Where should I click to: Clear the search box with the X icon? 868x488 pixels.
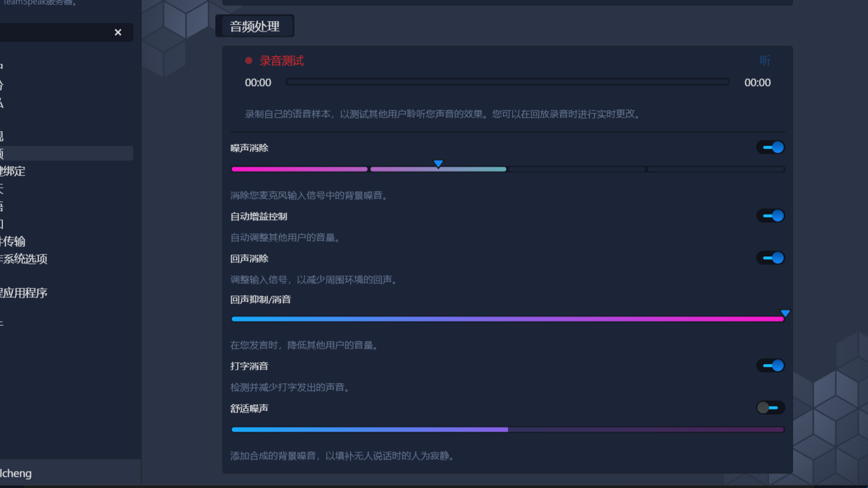(x=118, y=32)
